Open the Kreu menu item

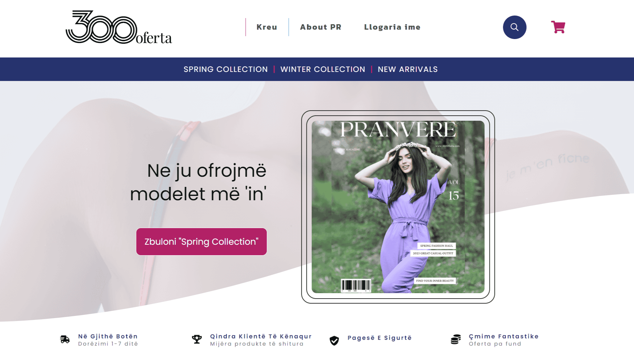click(267, 27)
